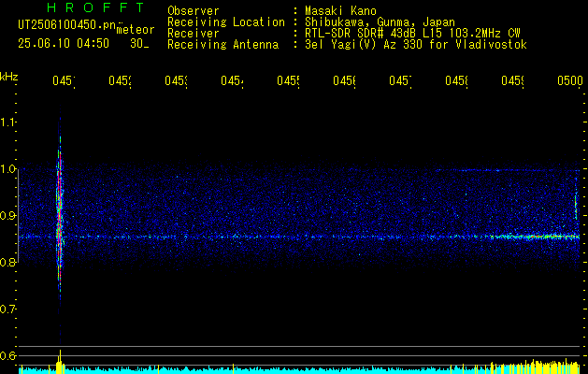
Task: Select the file name UT2506100450.pn
Action: 66,25
